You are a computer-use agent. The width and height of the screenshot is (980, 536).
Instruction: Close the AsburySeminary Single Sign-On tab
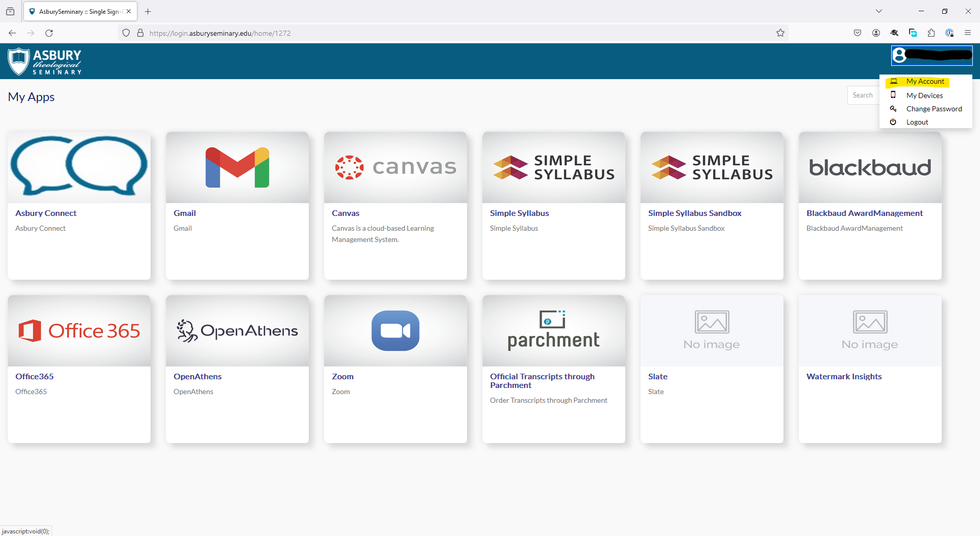(x=129, y=11)
